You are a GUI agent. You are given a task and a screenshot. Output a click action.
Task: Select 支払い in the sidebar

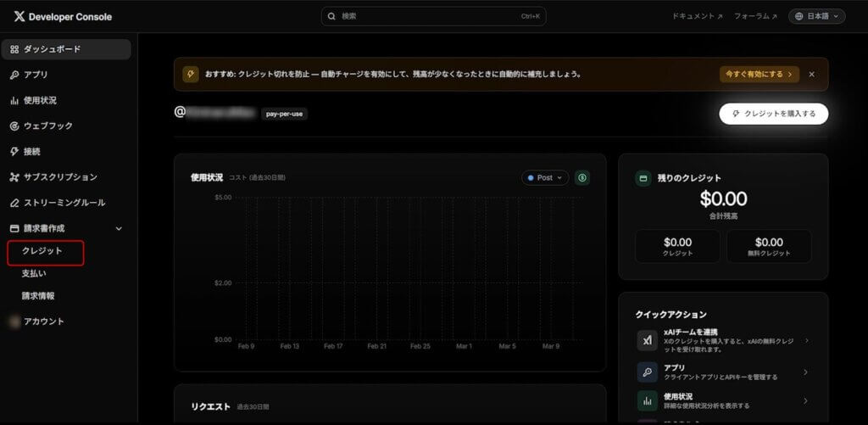(x=34, y=273)
